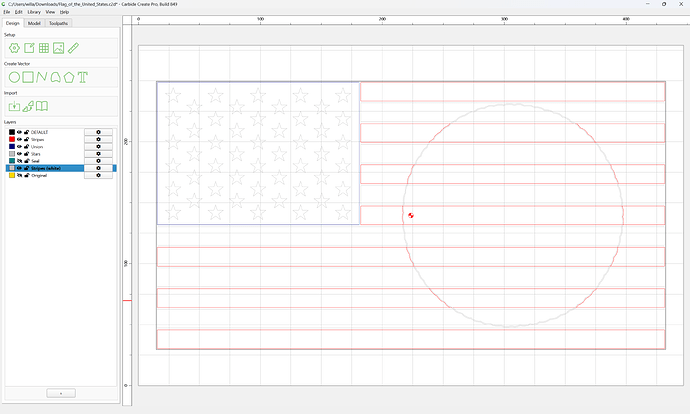Open settings for Stripes (white) layer
690x414 pixels.
coord(98,168)
